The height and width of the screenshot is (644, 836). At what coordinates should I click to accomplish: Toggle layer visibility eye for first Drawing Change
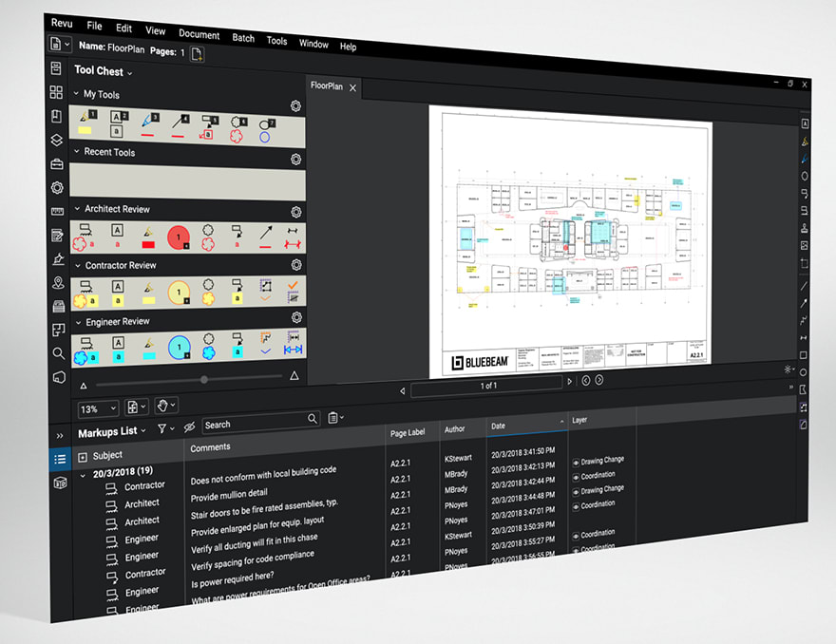(576, 463)
